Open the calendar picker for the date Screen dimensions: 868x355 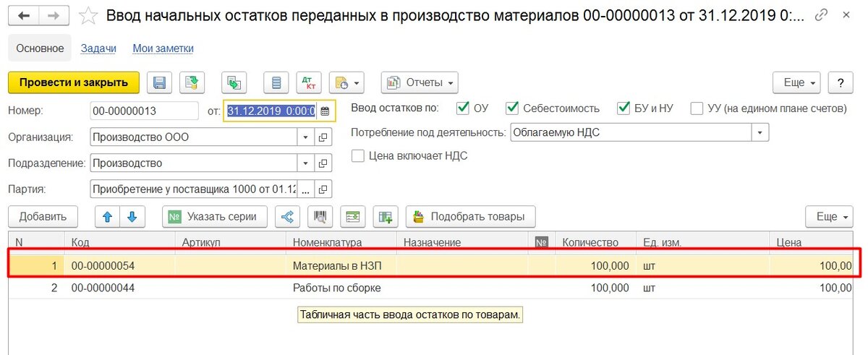325,111
